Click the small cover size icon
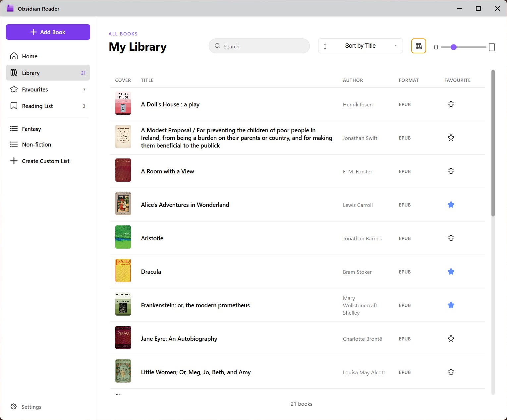Viewport: 507px width, 420px height. coord(436,47)
